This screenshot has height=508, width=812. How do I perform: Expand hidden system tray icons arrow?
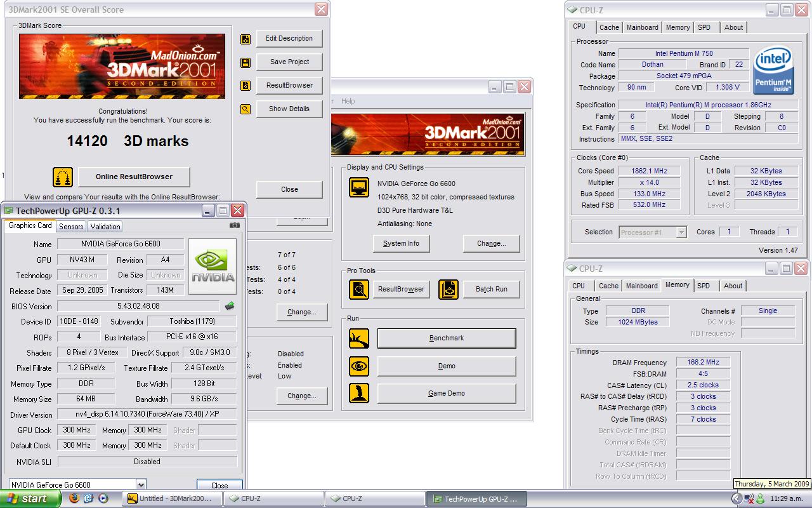(x=737, y=499)
